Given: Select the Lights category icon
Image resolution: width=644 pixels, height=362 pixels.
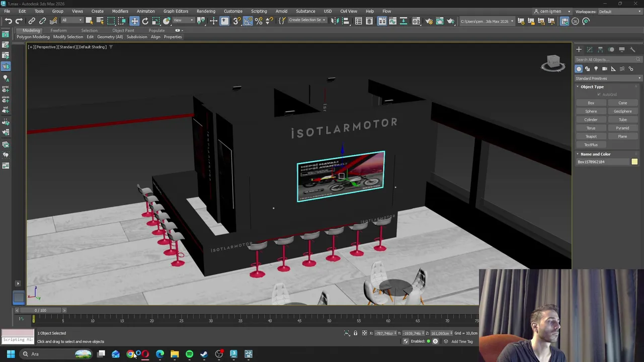Looking at the screenshot, I should pos(596,69).
